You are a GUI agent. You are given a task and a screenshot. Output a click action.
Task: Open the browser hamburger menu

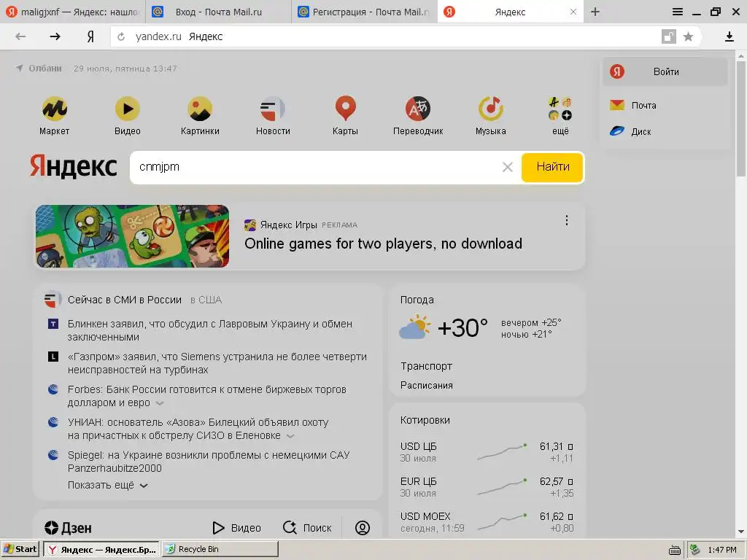pos(678,12)
